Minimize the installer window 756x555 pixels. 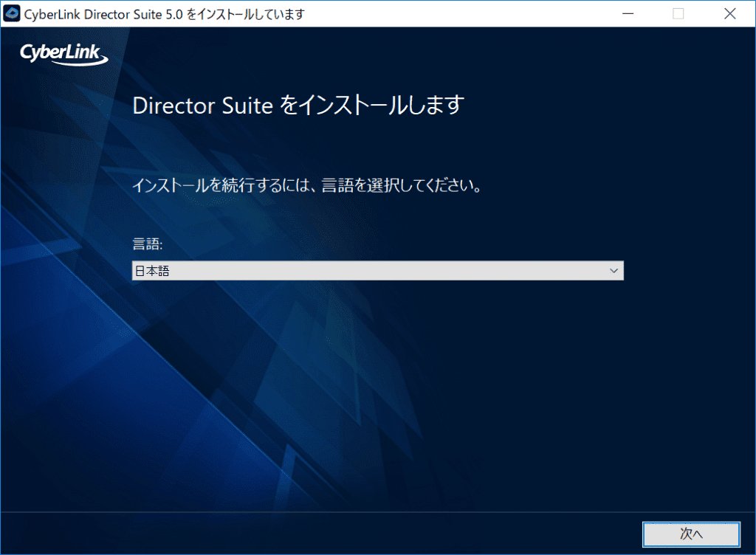tap(628, 13)
